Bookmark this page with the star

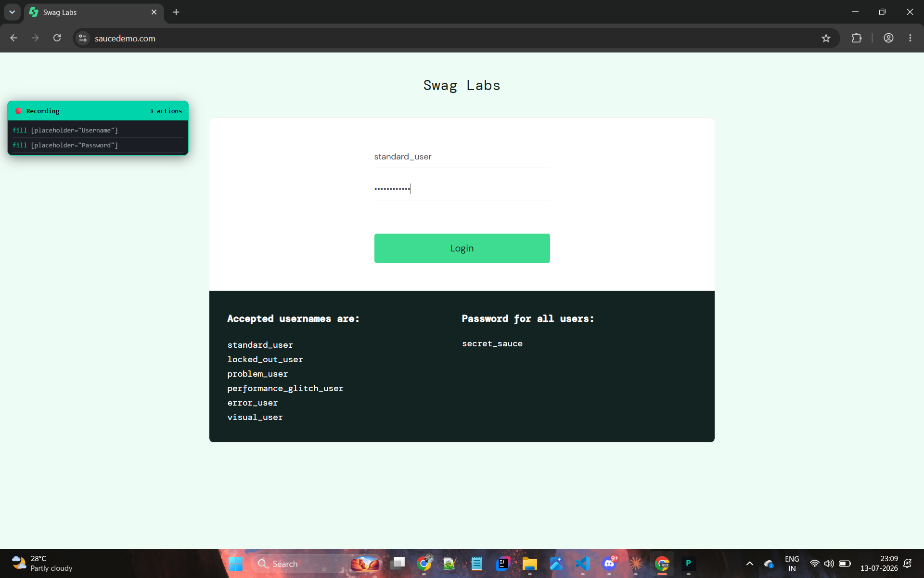pyautogui.click(x=826, y=38)
